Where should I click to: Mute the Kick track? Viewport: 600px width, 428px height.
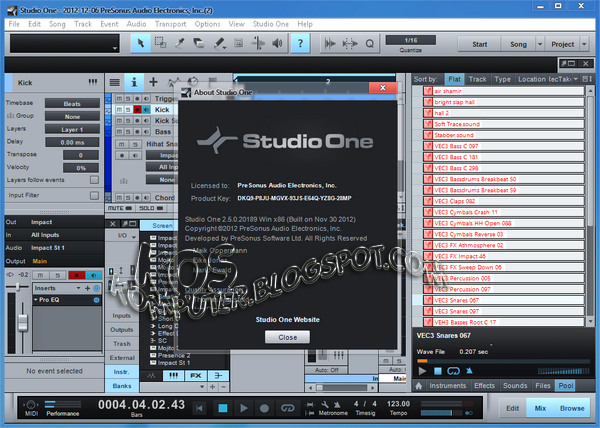pyautogui.click(x=119, y=110)
